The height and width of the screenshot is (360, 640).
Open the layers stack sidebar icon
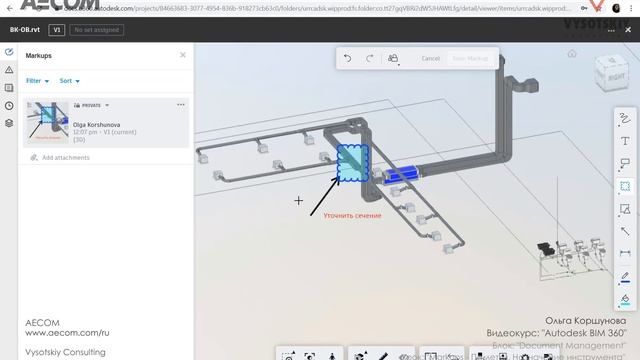point(9,123)
